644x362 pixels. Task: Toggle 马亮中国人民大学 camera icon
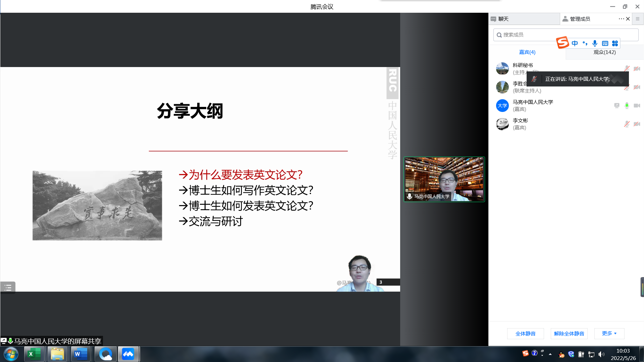[x=637, y=106]
